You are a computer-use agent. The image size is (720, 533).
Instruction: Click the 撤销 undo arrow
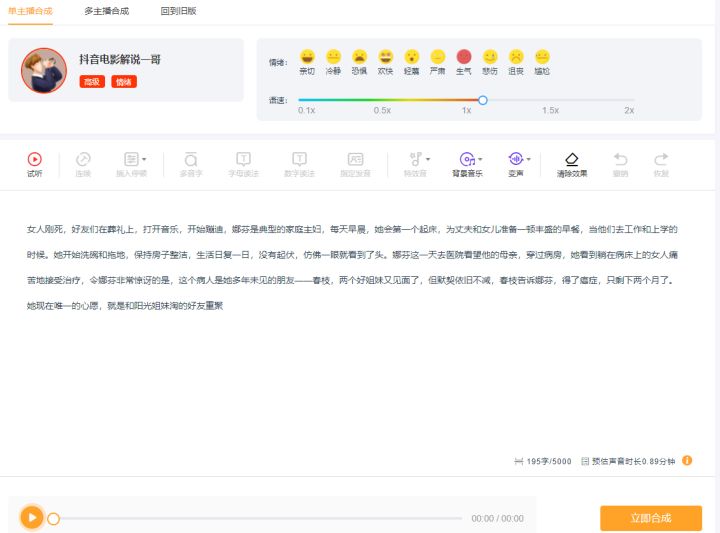tap(620, 159)
